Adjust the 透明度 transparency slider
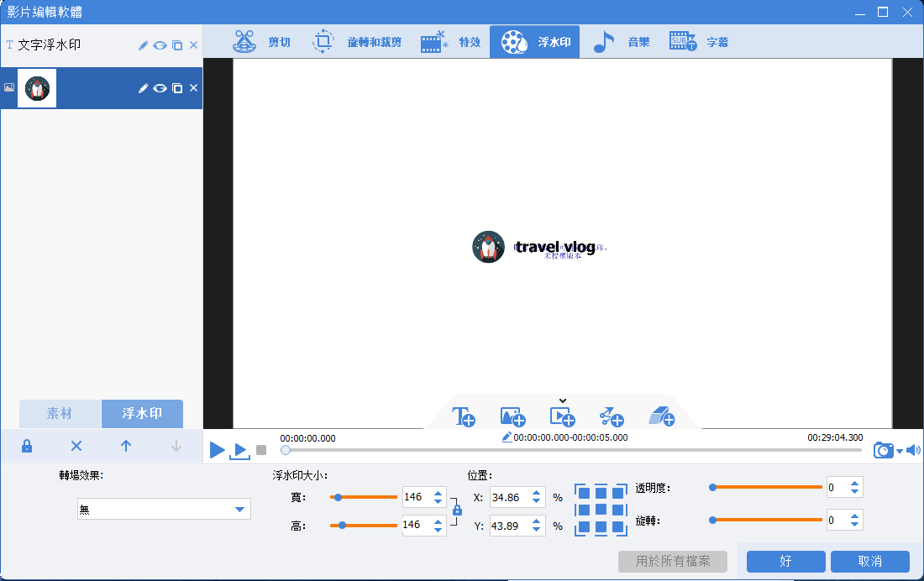 coord(765,487)
